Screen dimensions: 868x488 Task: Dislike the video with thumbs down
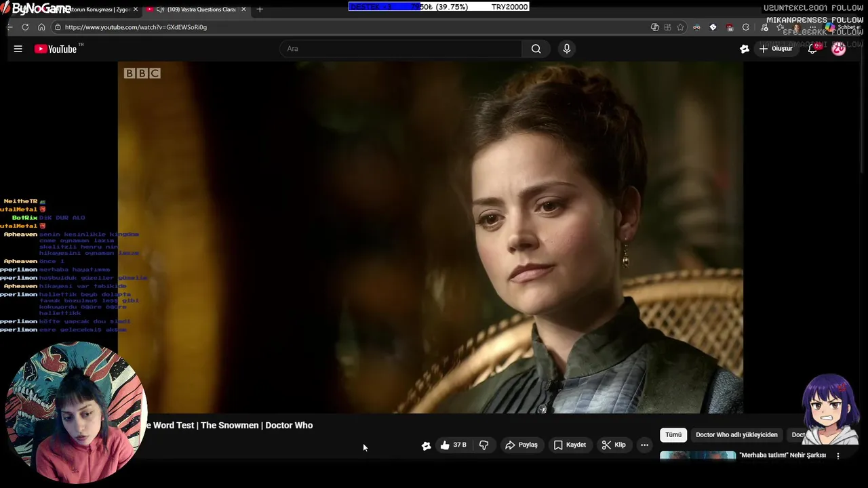[484, 445]
